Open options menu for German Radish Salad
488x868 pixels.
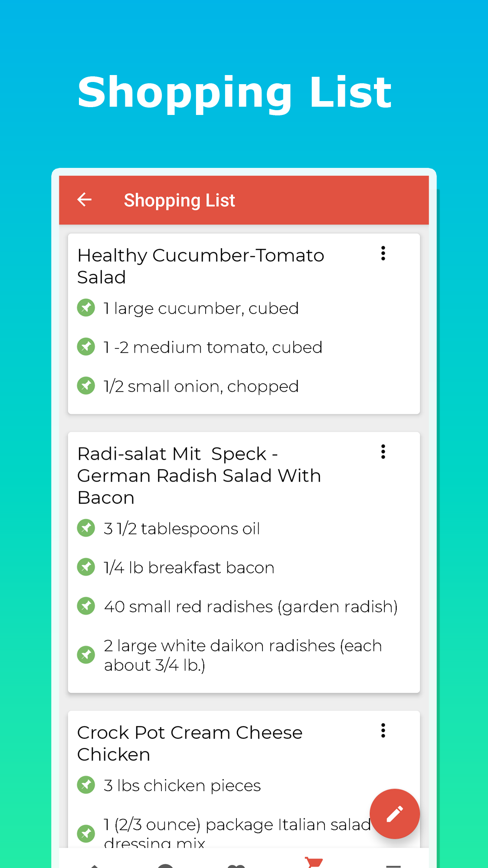coord(383,452)
